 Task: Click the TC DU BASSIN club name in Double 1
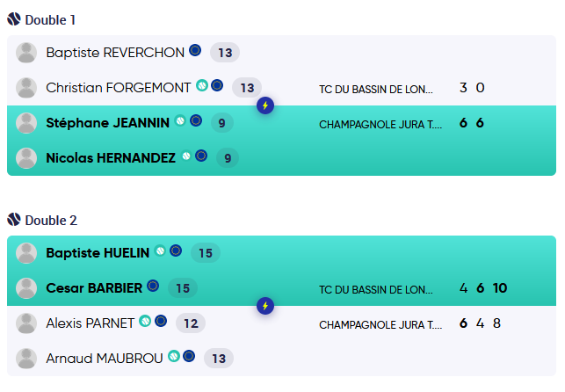pyautogui.click(x=375, y=89)
